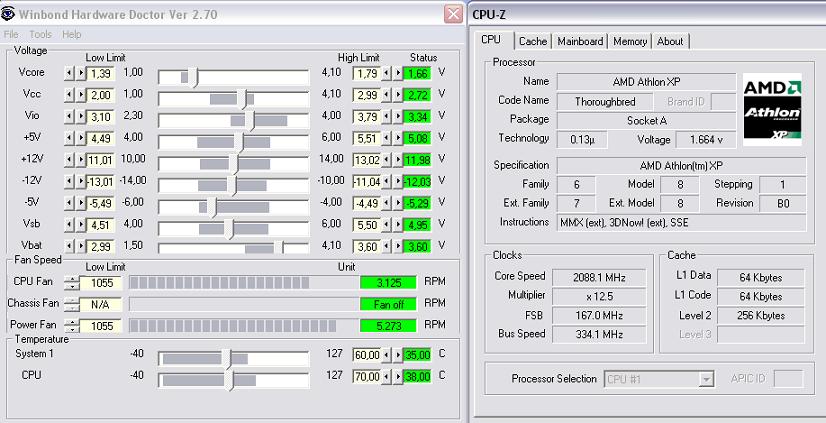Increase the Vio high limit with right arrow
The image size is (826, 423).
(398, 117)
